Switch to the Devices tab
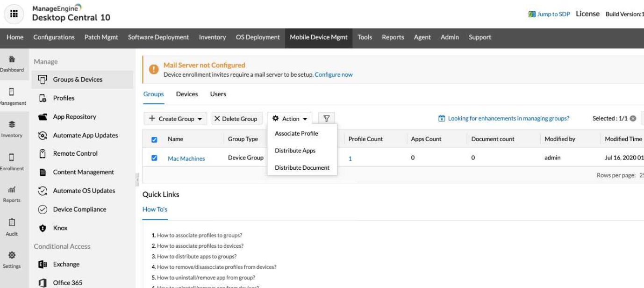 (187, 94)
